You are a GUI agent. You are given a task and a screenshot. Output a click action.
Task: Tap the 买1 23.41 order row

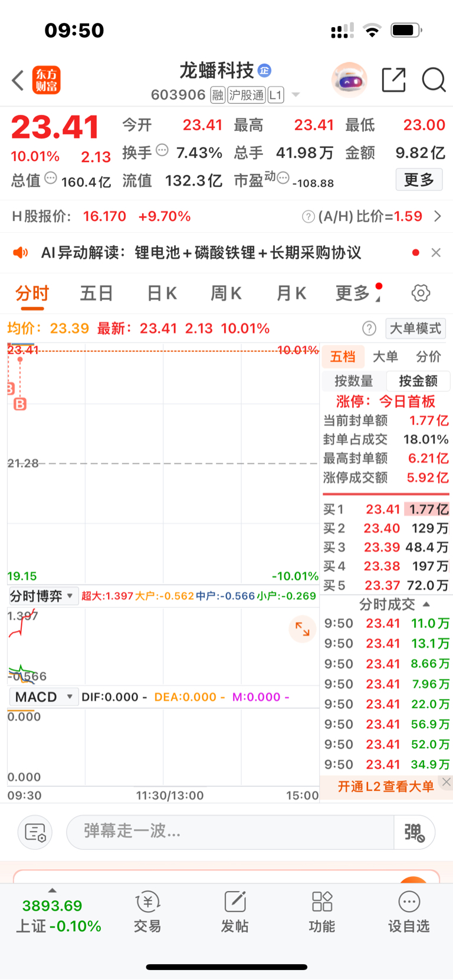tap(386, 509)
